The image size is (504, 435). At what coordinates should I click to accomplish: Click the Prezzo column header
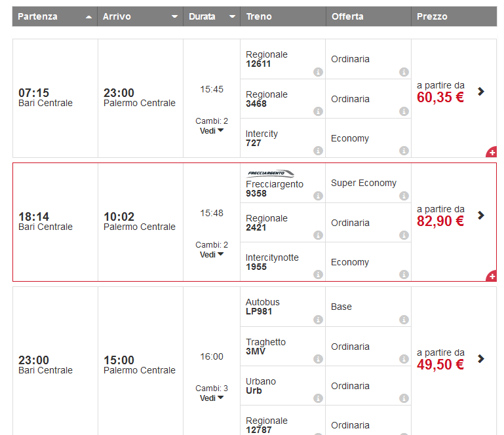point(453,16)
